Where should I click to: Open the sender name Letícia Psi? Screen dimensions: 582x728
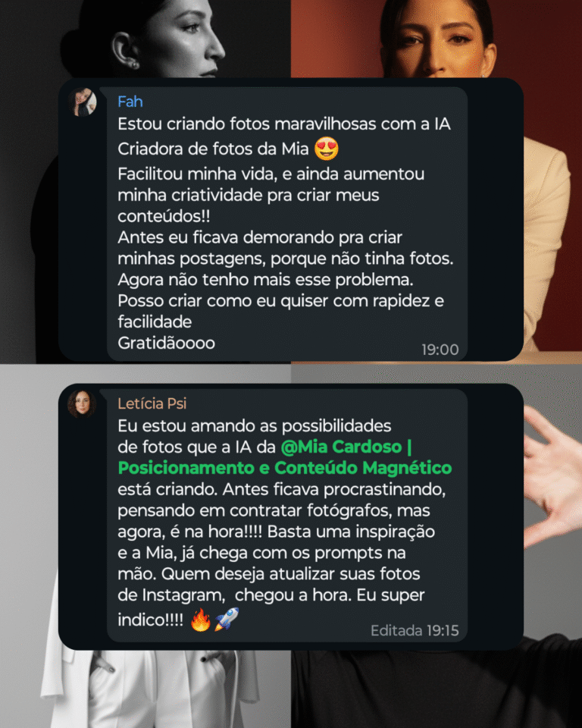point(152,403)
